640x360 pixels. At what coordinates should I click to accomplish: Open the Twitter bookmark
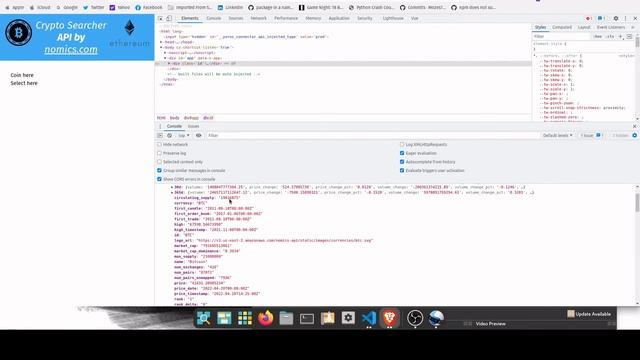[93, 7]
